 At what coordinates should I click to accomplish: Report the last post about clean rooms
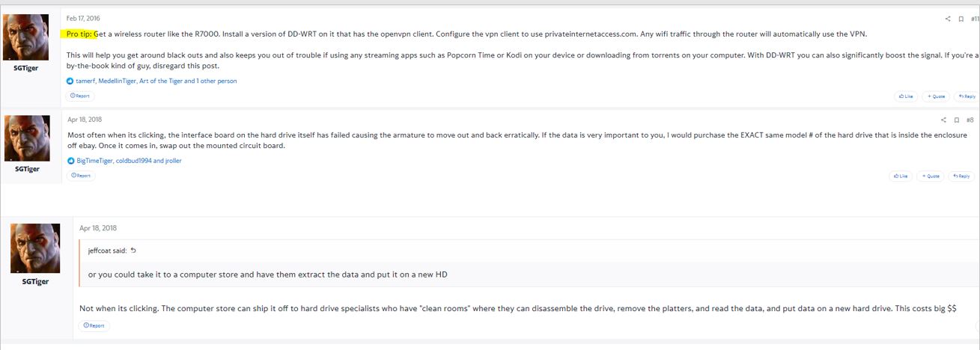[x=94, y=325]
